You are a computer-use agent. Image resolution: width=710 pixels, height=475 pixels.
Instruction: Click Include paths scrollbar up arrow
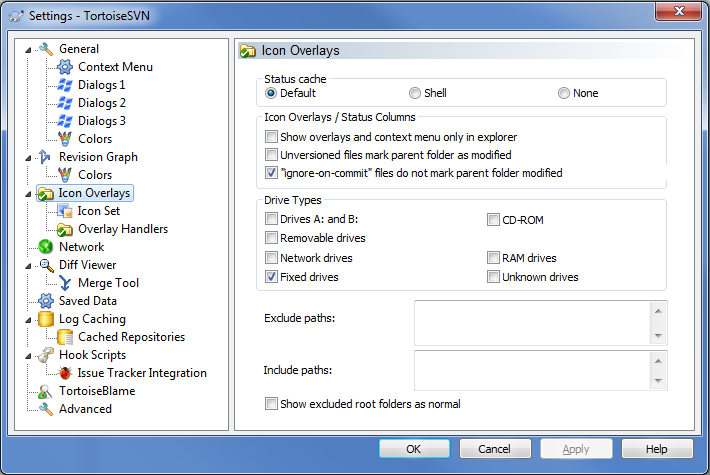coord(658,361)
